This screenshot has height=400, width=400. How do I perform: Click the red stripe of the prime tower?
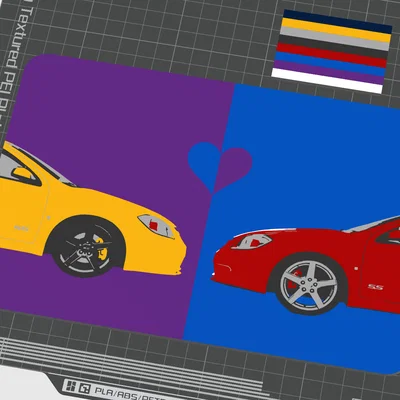coord(331,55)
